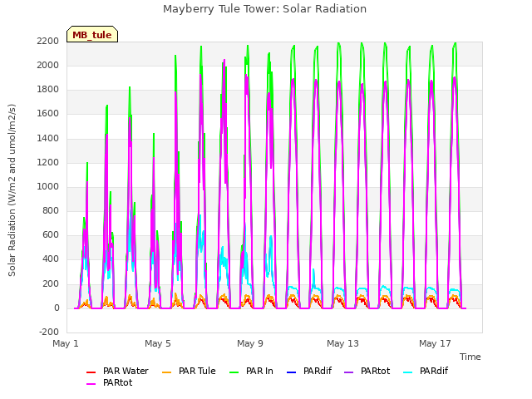Image resolution: width=532 pixels, height=399 pixels.
Task: Click the '600' y-axis tick label
Action: tap(51, 235)
